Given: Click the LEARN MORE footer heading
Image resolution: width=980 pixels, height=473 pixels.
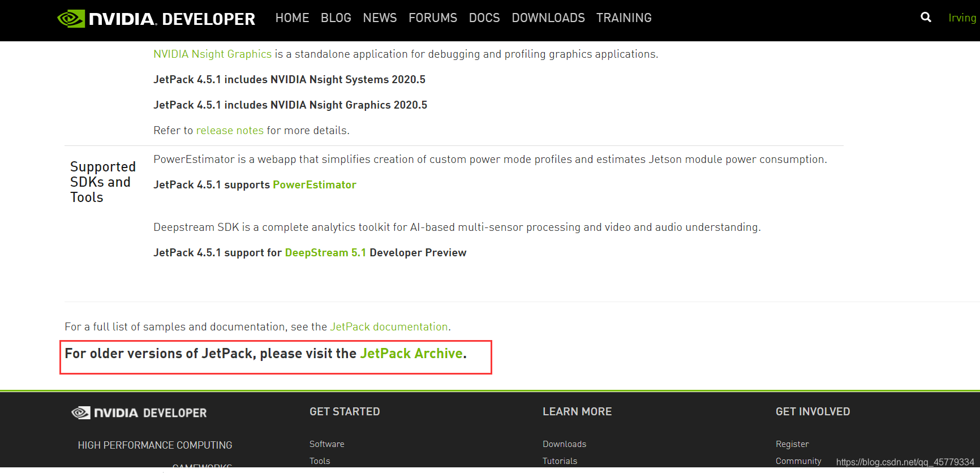Looking at the screenshot, I should 577,412.
